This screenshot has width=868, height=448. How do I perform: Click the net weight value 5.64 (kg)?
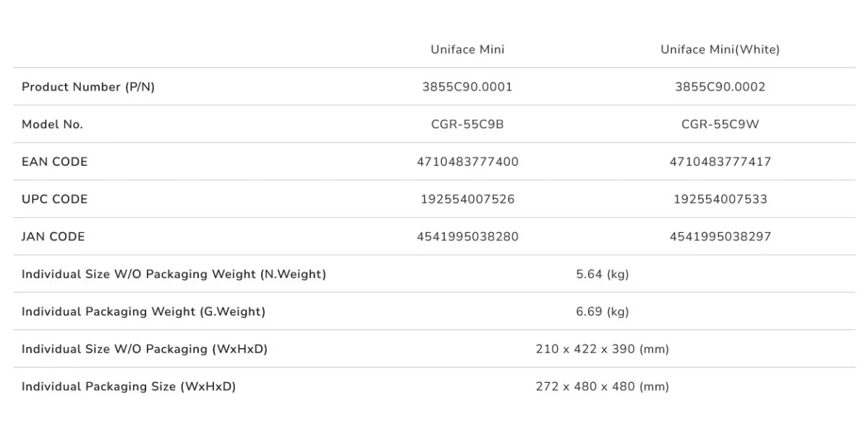603,274
